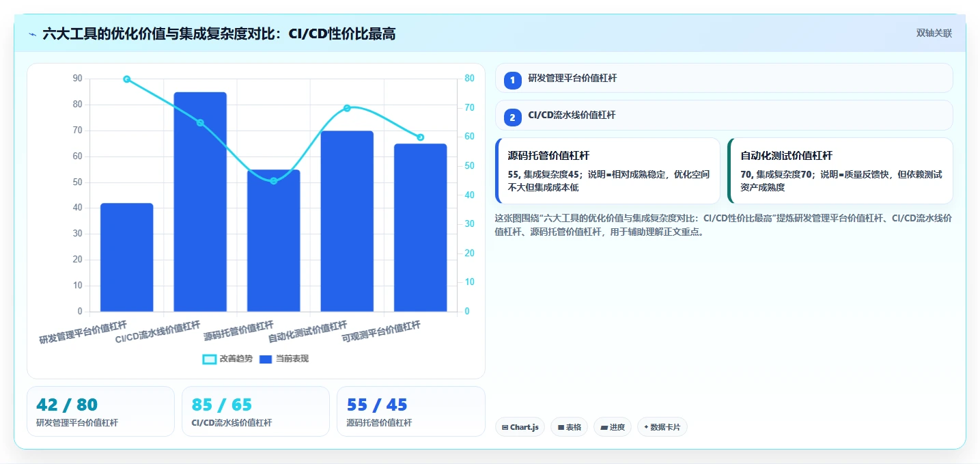This screenshot has width=980, height=464.
Task: Open list item 研发管理平台价值杠杆
Action: coord(723,78)
